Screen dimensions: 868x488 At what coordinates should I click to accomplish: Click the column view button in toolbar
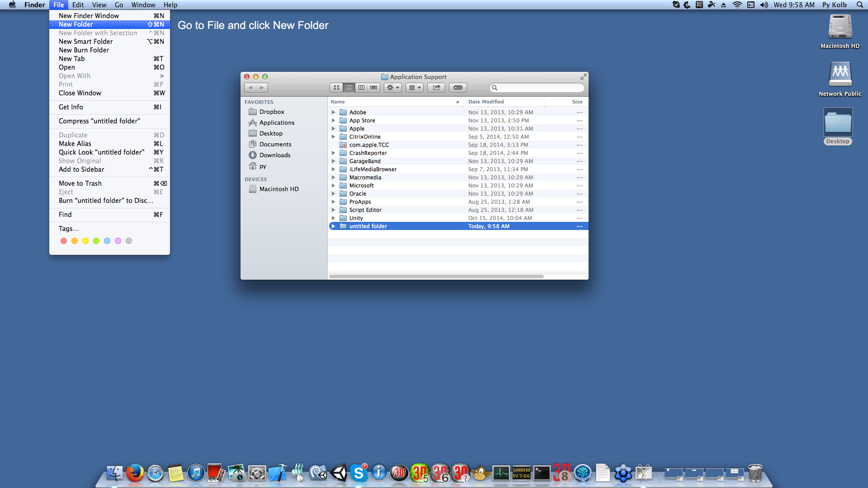coord(361,88)
